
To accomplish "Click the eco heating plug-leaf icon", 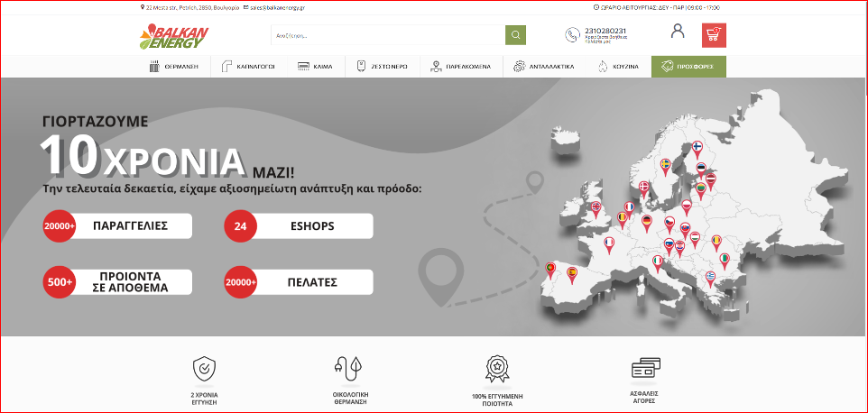I will (350, 369).
